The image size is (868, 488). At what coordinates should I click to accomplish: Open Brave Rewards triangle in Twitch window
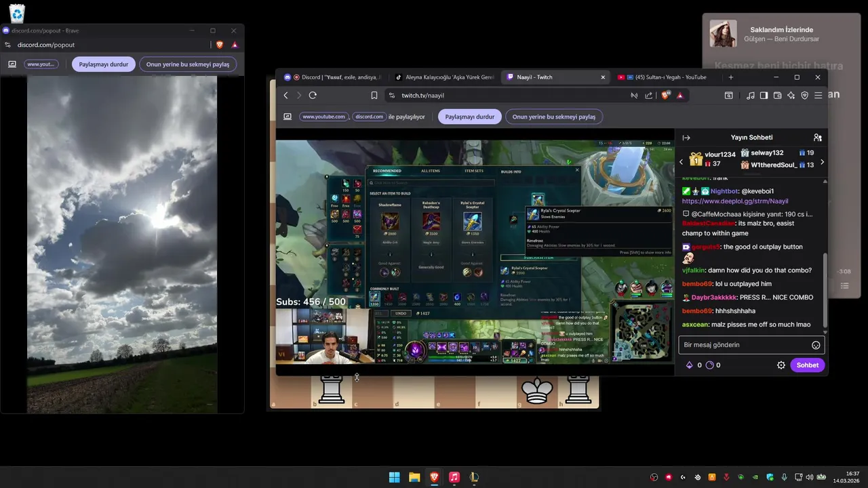679,96
